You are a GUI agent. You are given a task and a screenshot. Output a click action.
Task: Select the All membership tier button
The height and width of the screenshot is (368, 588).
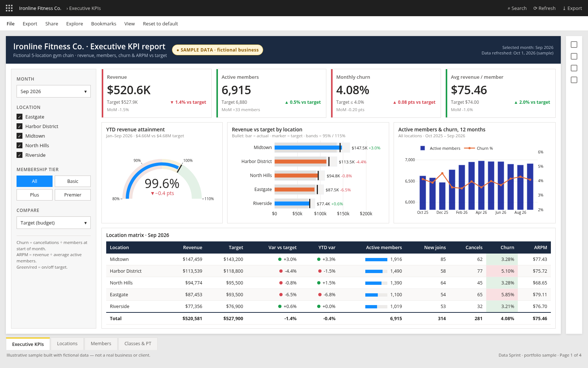(35, 181)
